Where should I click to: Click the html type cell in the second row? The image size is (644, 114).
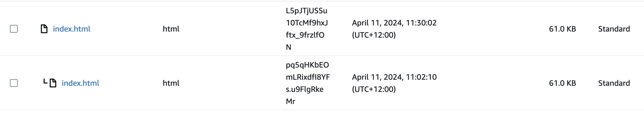click(x=171, y=83)
